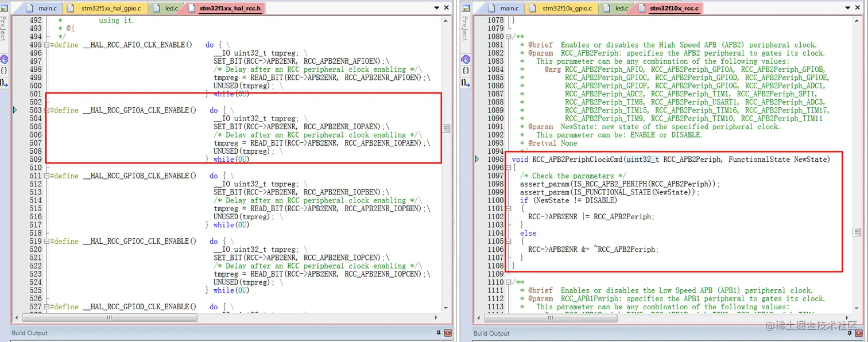Open the Project sidebar tab in right window

coord(466,28)
